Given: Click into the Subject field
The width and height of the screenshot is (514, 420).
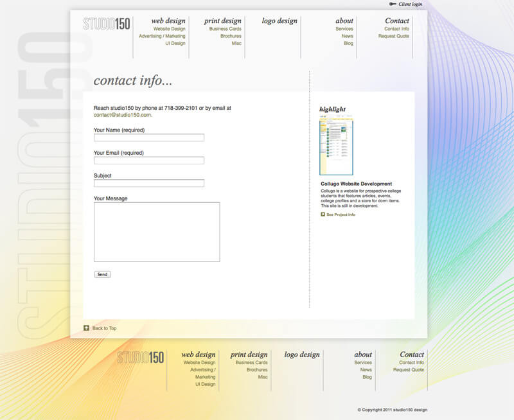Looking at the screenshot, I should (149, 183).
